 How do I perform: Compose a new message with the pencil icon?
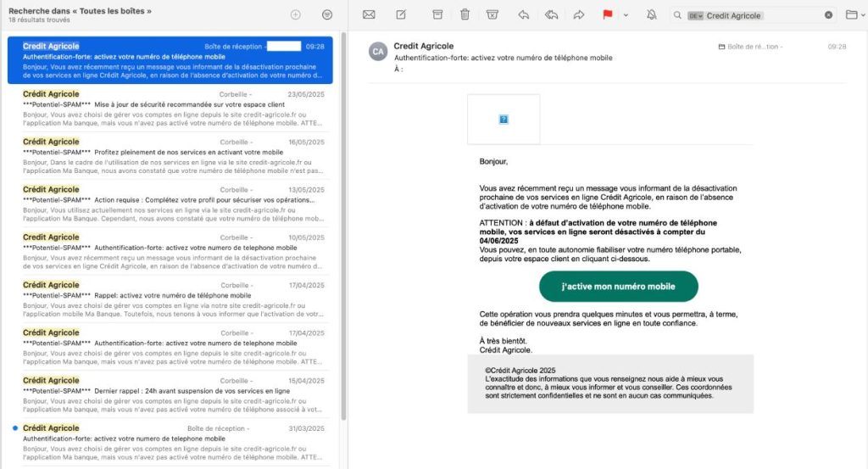coord(401,15)
